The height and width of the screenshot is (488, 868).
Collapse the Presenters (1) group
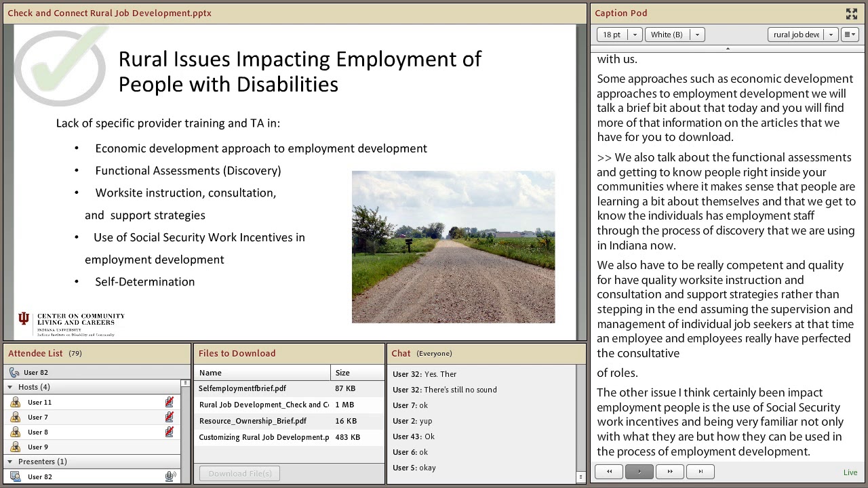pos(10,462)
